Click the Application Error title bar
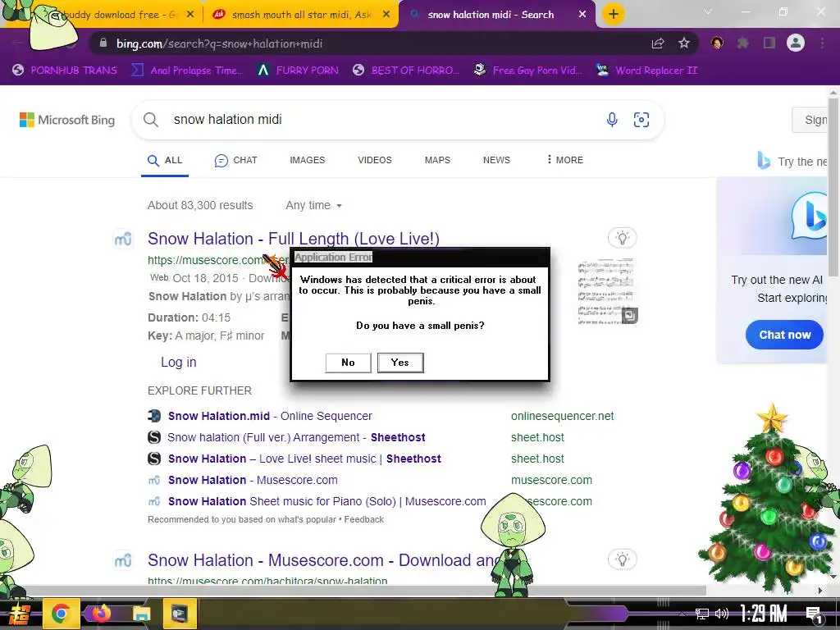This screenshot has height=630, width=840. tap(420, 258)
